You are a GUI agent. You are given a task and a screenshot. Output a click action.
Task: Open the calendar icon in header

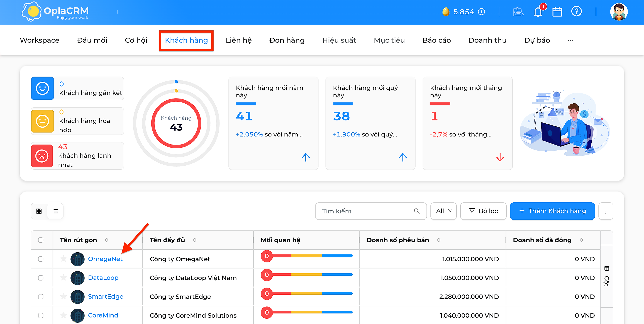[557, 12]
